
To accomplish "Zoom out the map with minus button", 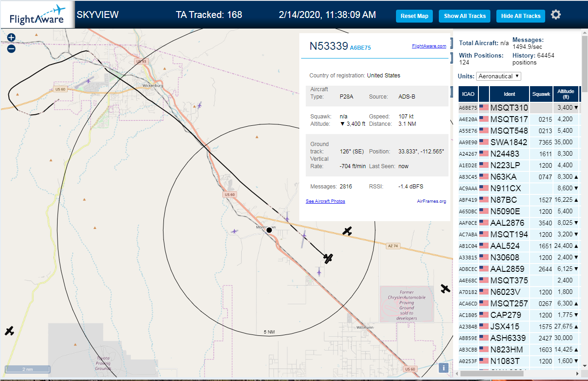I will point(12,48).
